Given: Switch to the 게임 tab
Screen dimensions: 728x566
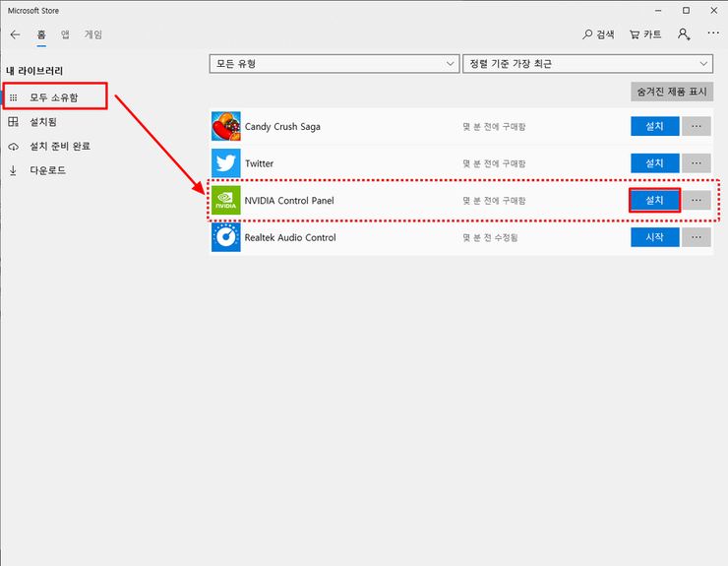Looking at the screenshot, I should (x=93, y=34).
